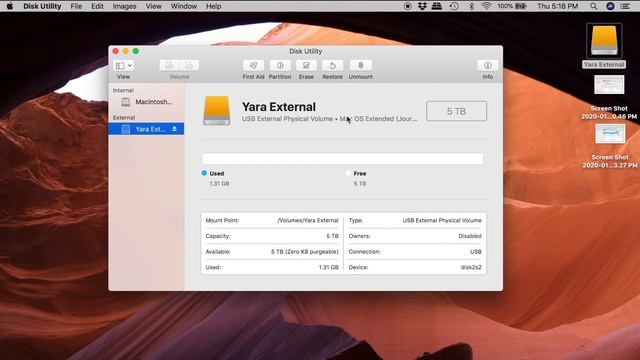Screen dimensions: 640x360
Task: Click the 5 TB capacity box
Action: [456, 111]
